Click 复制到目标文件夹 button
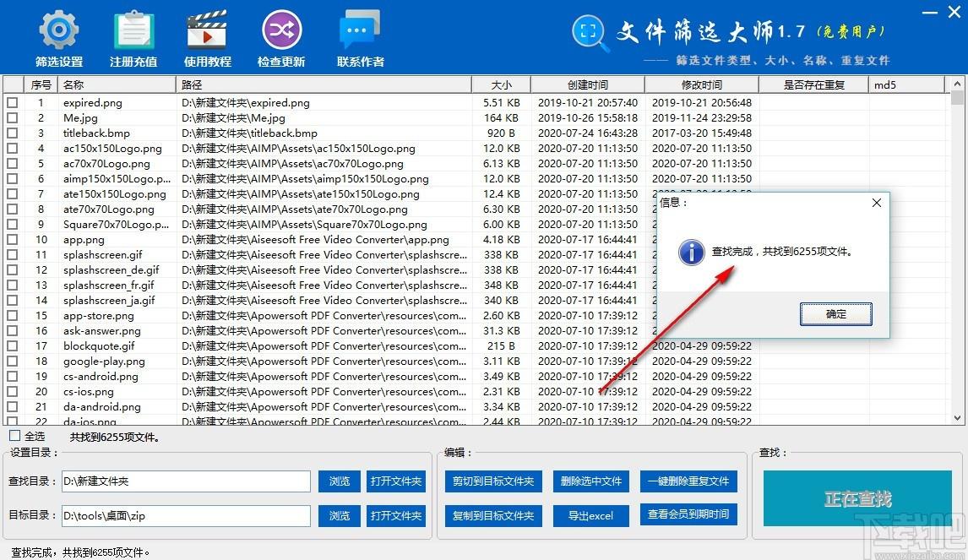 493,515
